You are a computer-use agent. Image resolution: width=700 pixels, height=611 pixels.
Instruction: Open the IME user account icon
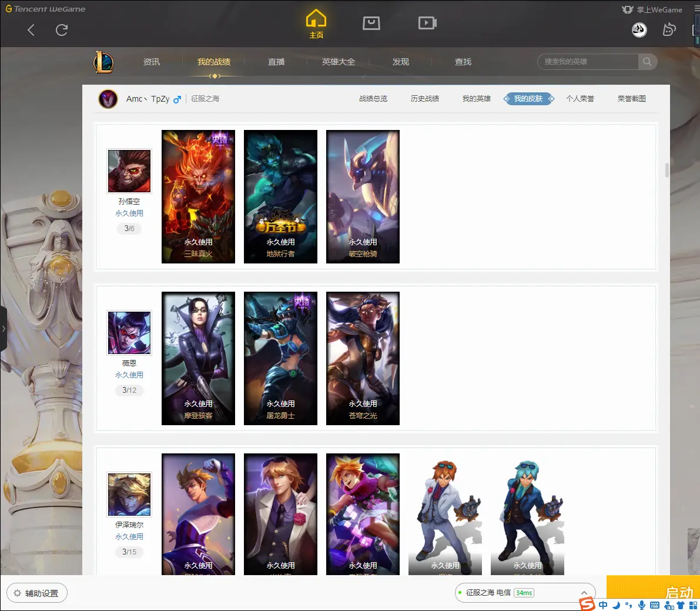click(669, 605)
